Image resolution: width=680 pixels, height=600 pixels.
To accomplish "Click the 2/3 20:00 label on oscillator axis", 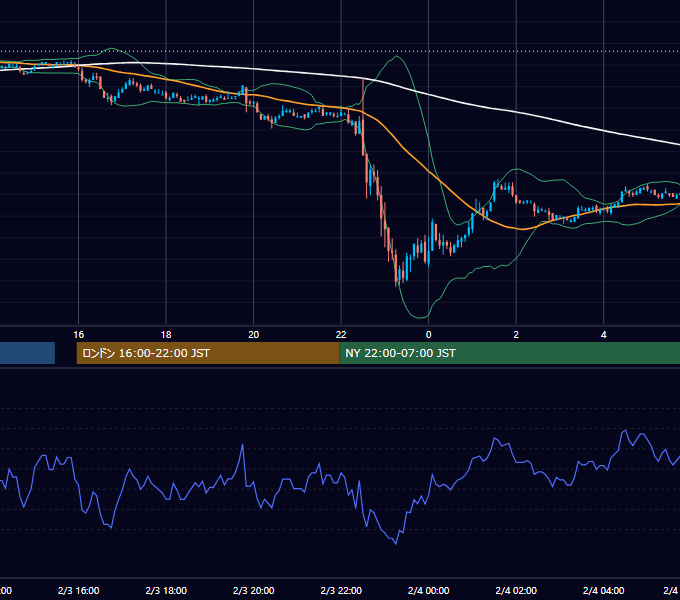I will click(x=254, y=590).
